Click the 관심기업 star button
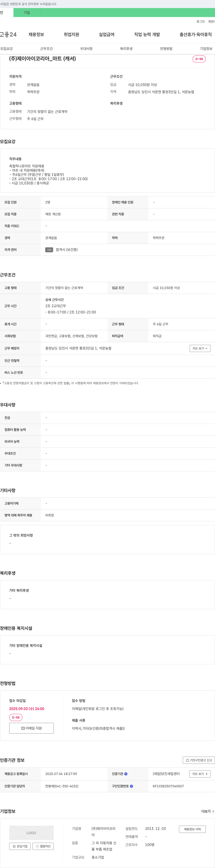The width and height of the screenshot is (215, 868). pyautogui.click(x=20, y=846)
